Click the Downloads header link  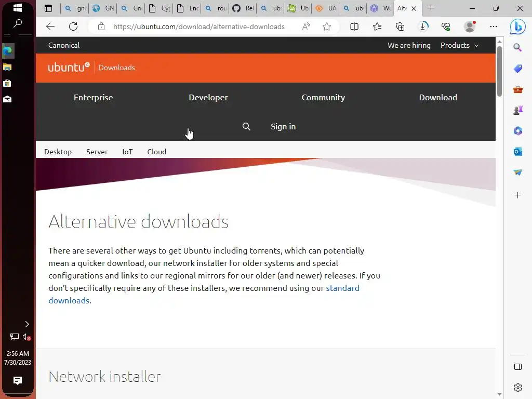click(x=117, y=68)
